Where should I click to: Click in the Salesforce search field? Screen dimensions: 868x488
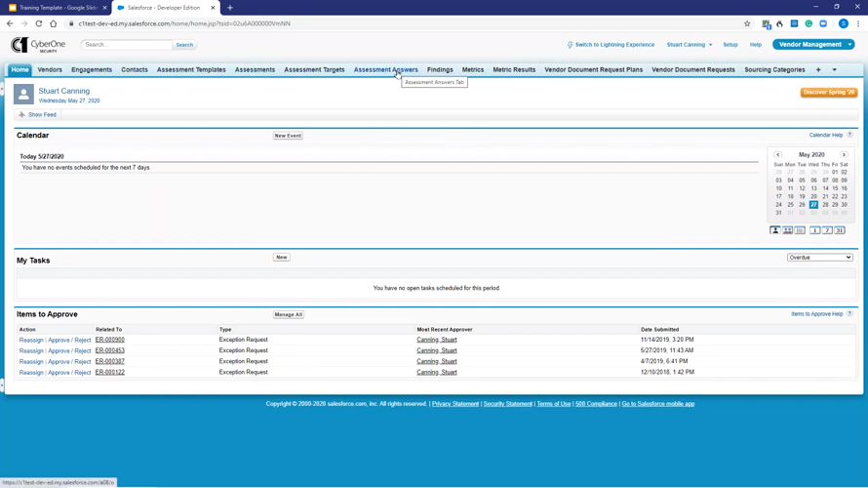(126, 45)
